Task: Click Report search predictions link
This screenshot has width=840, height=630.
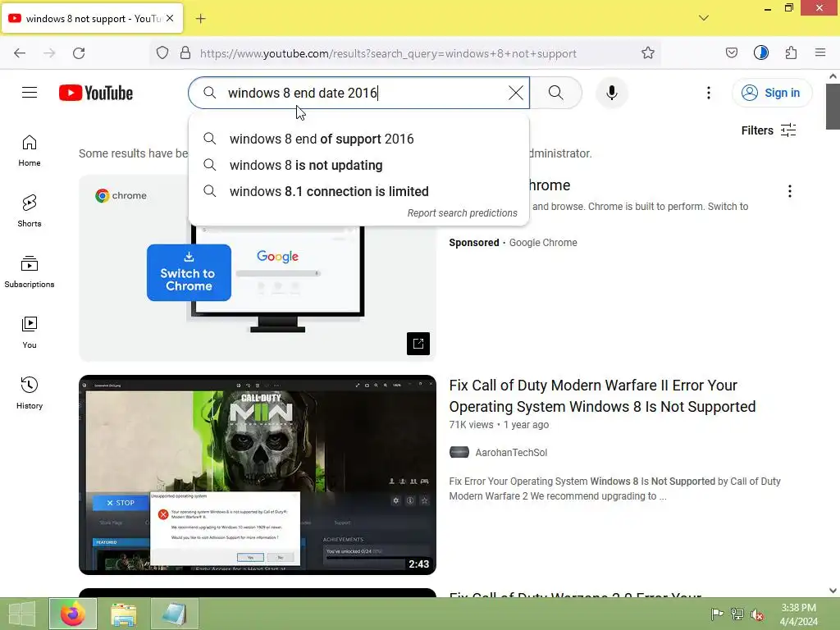Action: coord(462,213)
